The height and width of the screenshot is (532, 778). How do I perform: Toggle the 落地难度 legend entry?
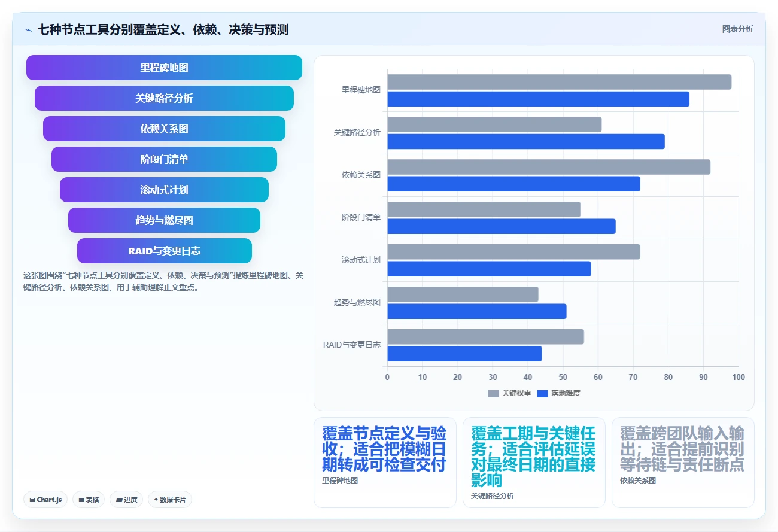558,393
